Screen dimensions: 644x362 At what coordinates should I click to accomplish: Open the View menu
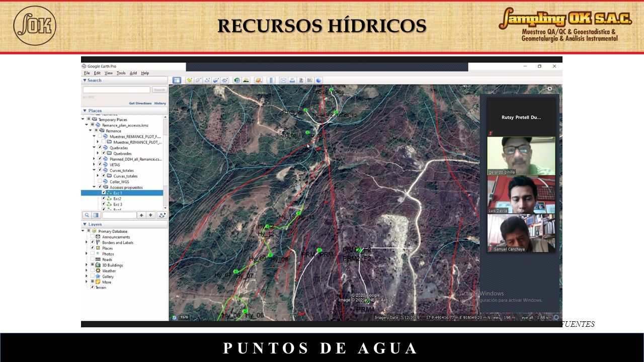[109, 73]
